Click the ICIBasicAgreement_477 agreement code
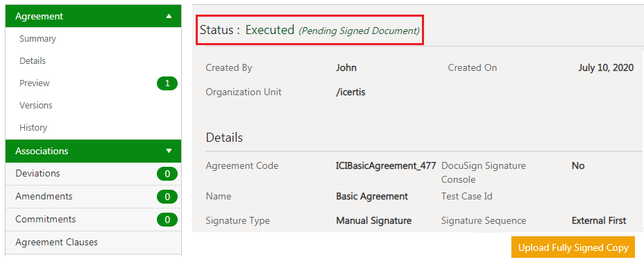The image size is (644, 262). point(386,166)
